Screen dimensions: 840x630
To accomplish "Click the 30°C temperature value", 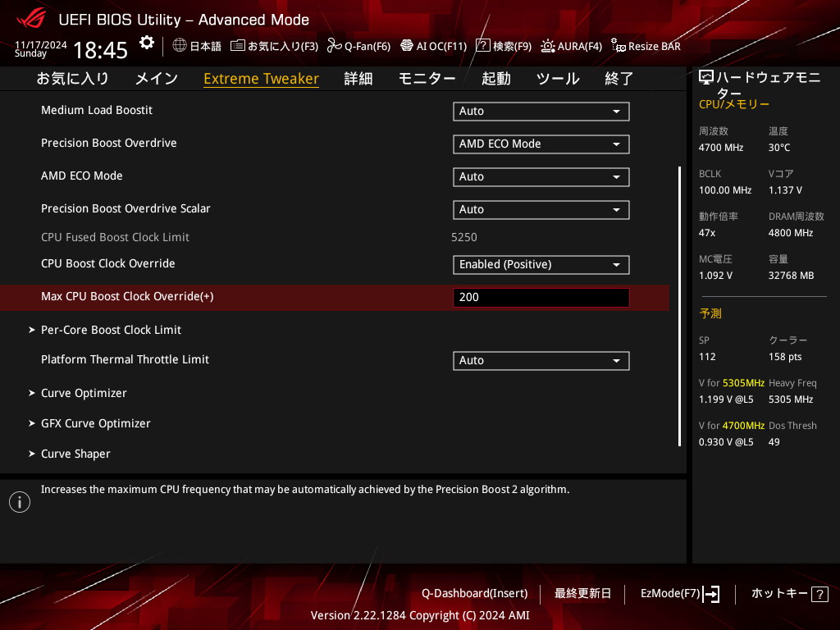I will coord(779,148).
